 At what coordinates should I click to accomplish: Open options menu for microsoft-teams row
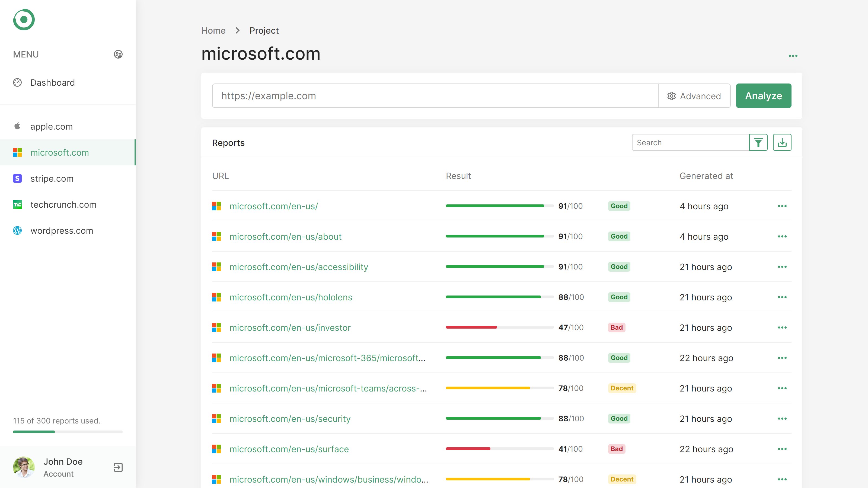pyautogui.click(x=782, y=388)
